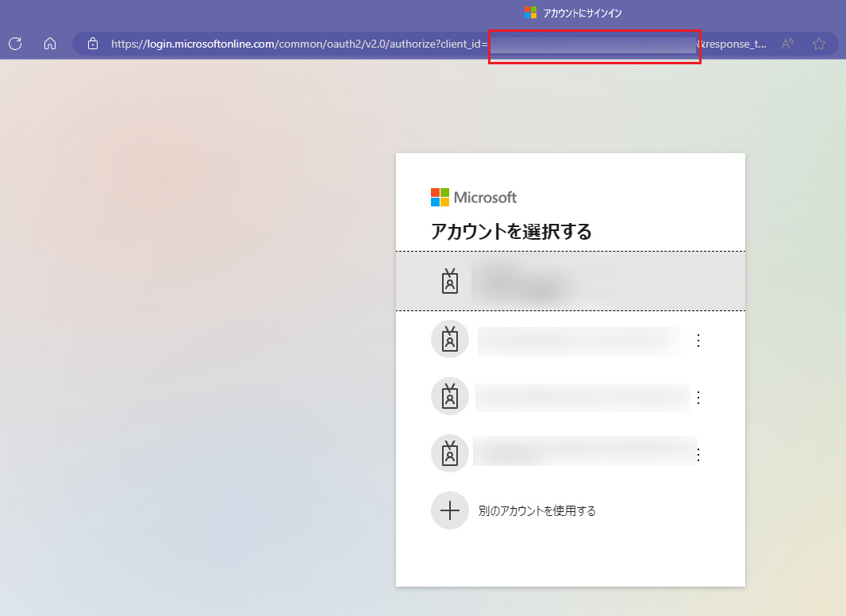View site information via the lock icon
The width and height of the screenshot is (846, 616).
(x=93, y=44)
